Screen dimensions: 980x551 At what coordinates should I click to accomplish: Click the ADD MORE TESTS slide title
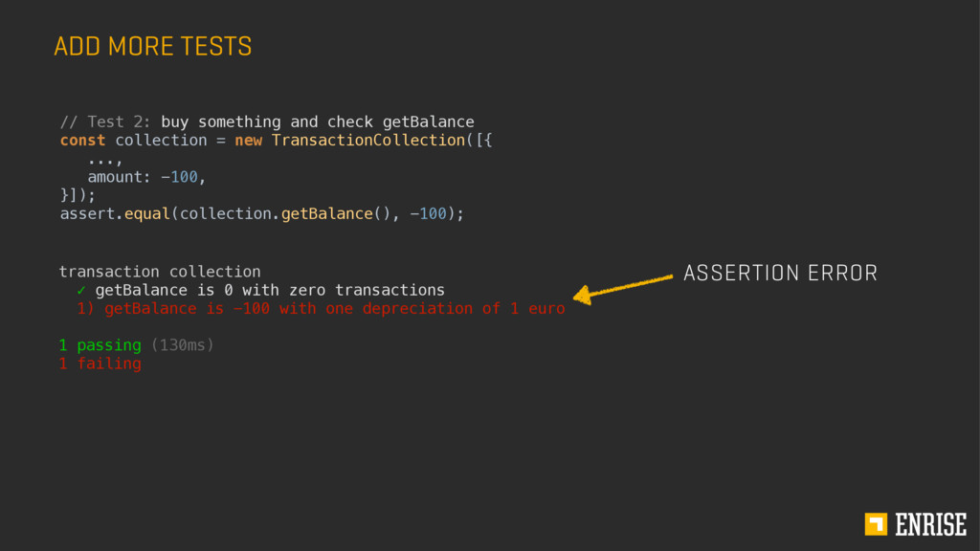(x=152, y=47)
